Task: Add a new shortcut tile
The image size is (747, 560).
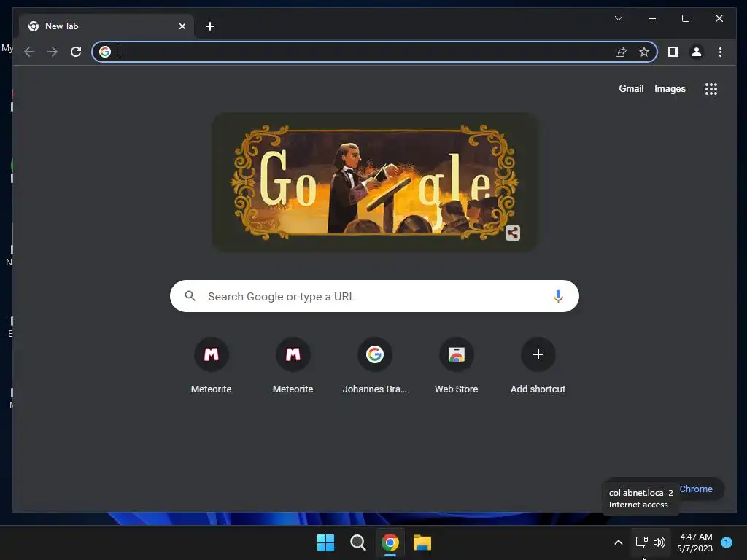Action: click(538, 366)
